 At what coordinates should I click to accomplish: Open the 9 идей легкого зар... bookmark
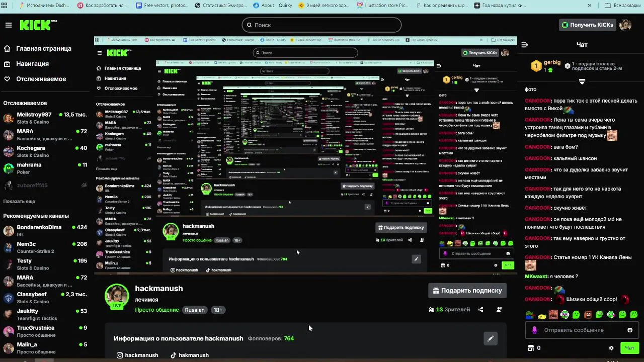point(324,6)
